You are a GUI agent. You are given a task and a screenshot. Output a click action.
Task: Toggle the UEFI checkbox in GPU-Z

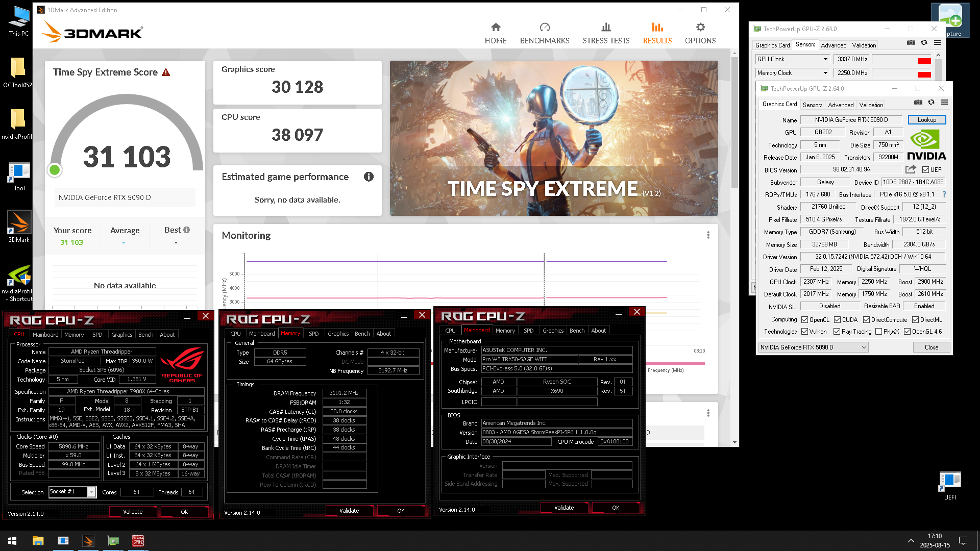925,170
